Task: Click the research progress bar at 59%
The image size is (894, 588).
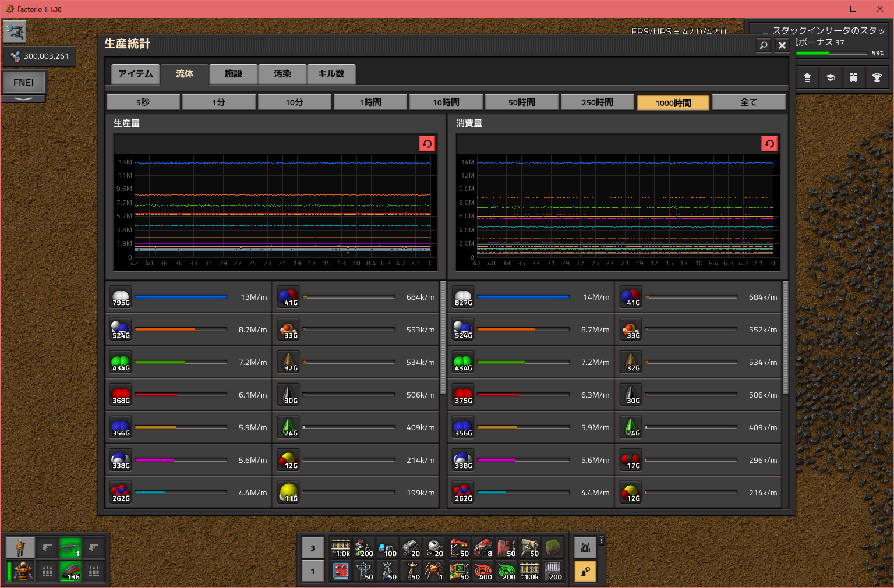Action: click(x=832, y=53)
